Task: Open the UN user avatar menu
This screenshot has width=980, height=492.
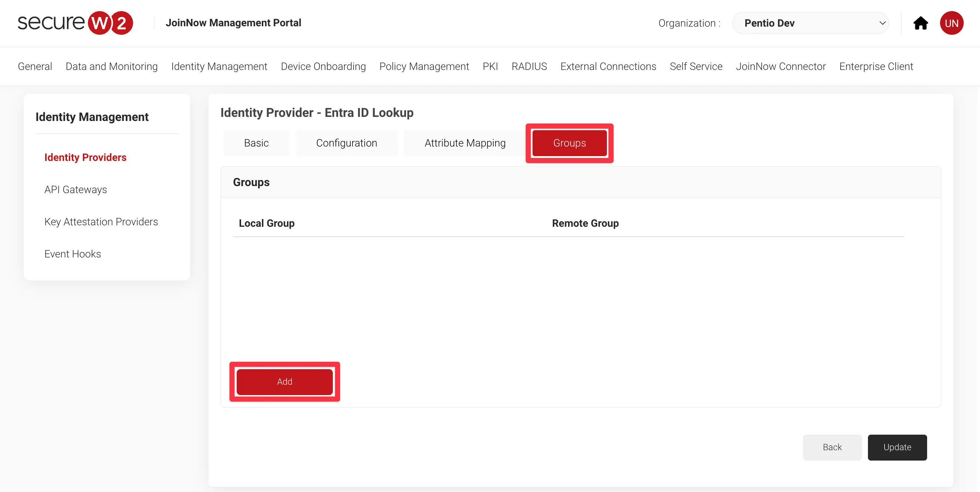Action: click(952, 23)
